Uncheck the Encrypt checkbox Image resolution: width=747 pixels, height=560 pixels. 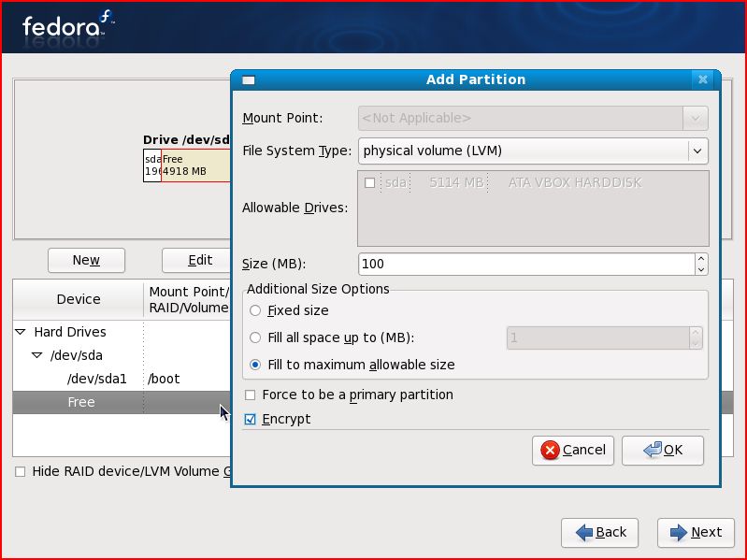(250, 420)
